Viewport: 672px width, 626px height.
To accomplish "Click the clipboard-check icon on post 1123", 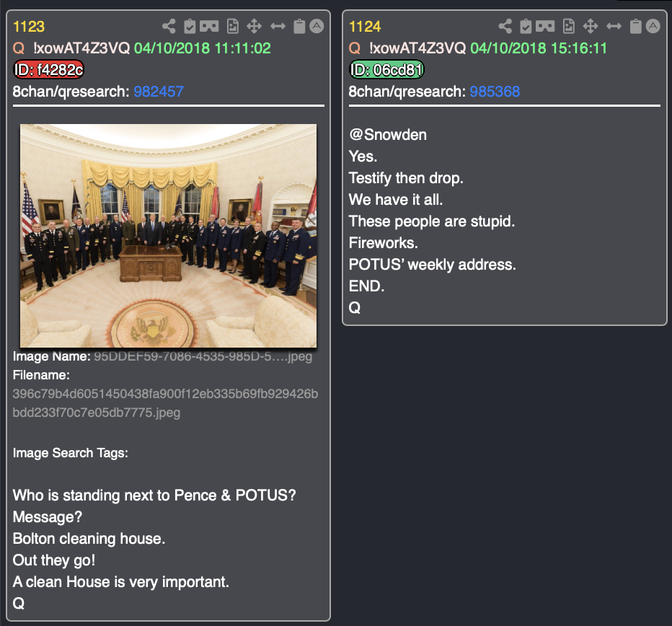I will click(190, 26).
